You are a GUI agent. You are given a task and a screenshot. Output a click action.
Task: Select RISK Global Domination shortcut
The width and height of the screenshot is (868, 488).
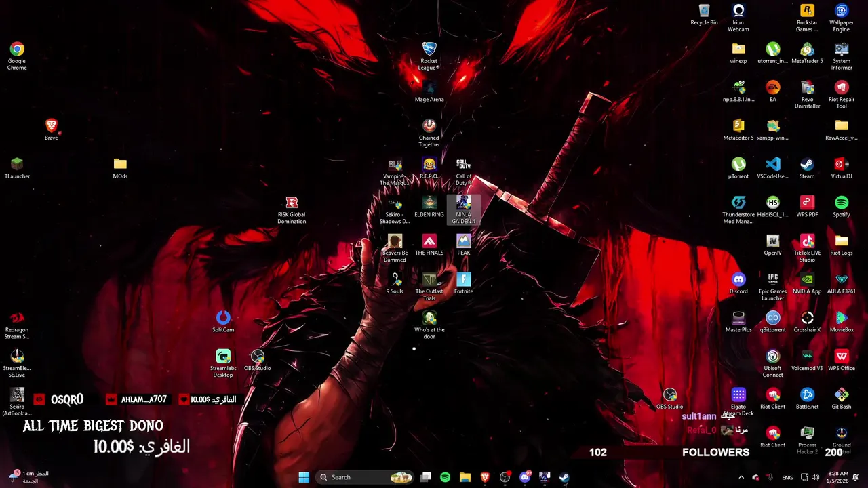tap(292, 209)
